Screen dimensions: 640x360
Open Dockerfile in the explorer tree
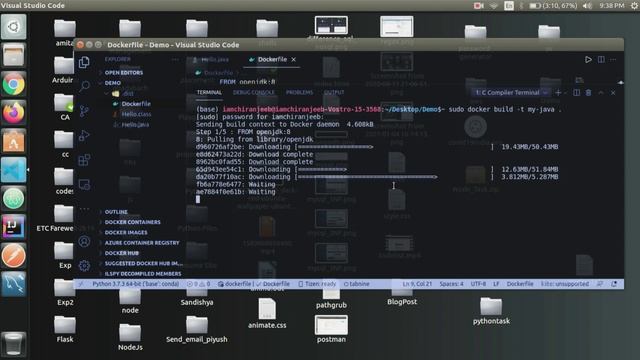click(x=136, y=104)
